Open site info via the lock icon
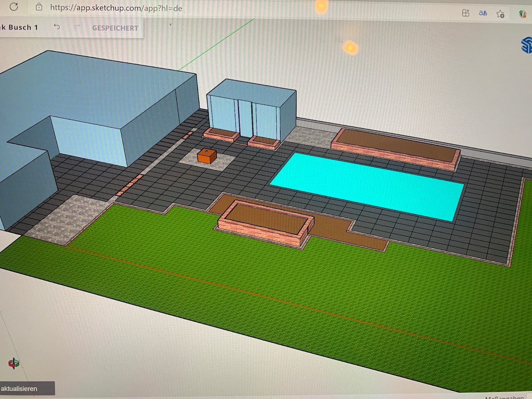 coord(39,7)
